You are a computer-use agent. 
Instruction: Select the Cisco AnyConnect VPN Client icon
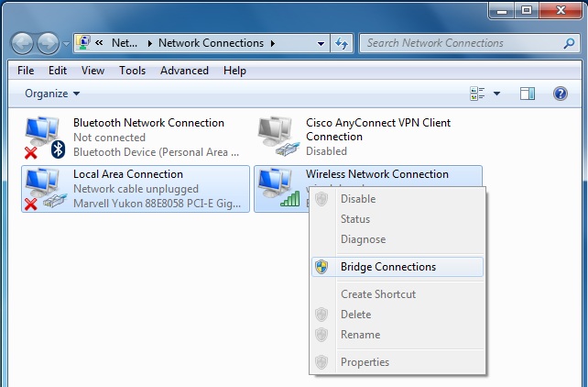[x=278, y=137]
